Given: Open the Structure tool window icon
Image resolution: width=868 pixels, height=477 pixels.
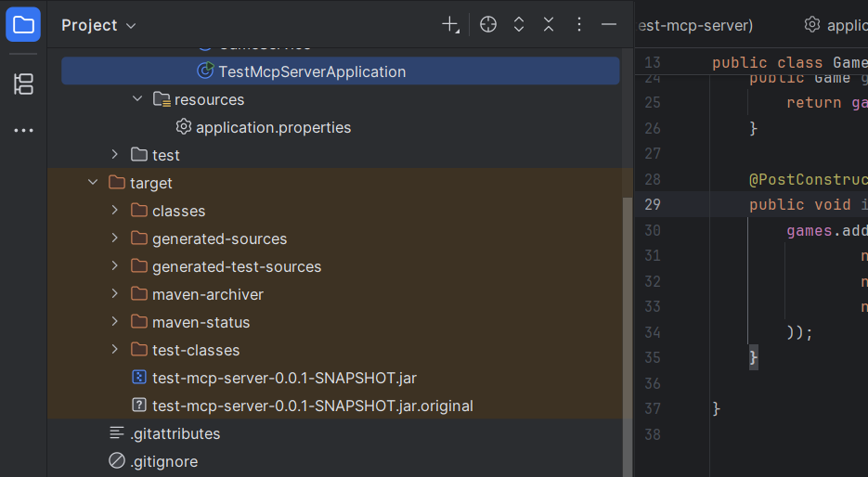Looking at the screenshot, I should [x=23, y=84].
